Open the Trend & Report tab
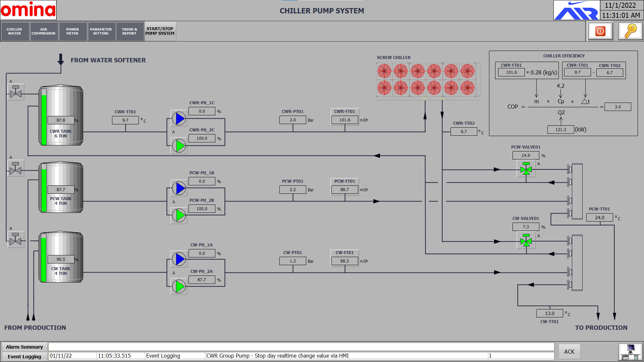 [x=129, y=31]
